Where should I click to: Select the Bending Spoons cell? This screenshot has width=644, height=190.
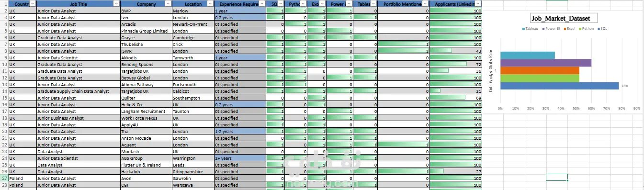click(x=146, y=64)
